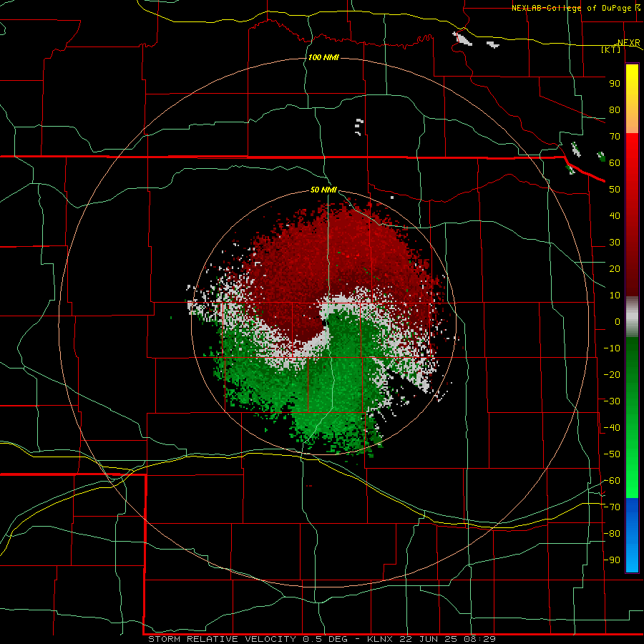Click the "NEXLAB-College of DuPage" header text
The width and height of the screenshot is (644, 644).
(x=571, y=8)
